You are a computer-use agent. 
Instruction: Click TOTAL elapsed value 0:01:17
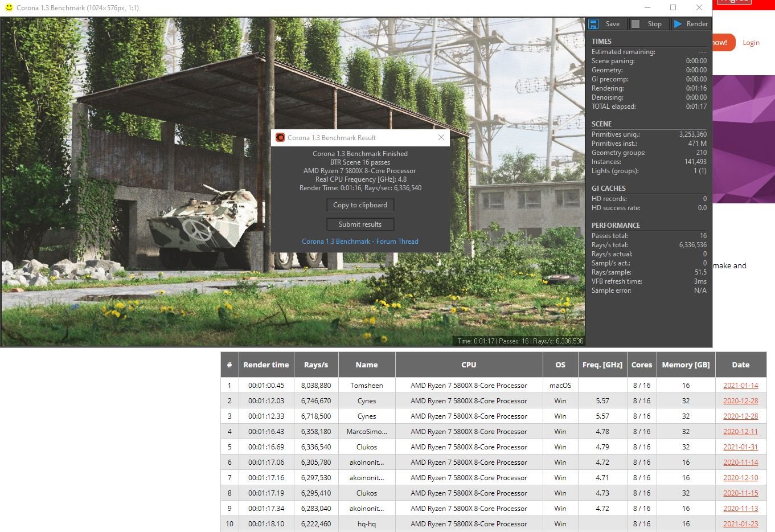696,107
